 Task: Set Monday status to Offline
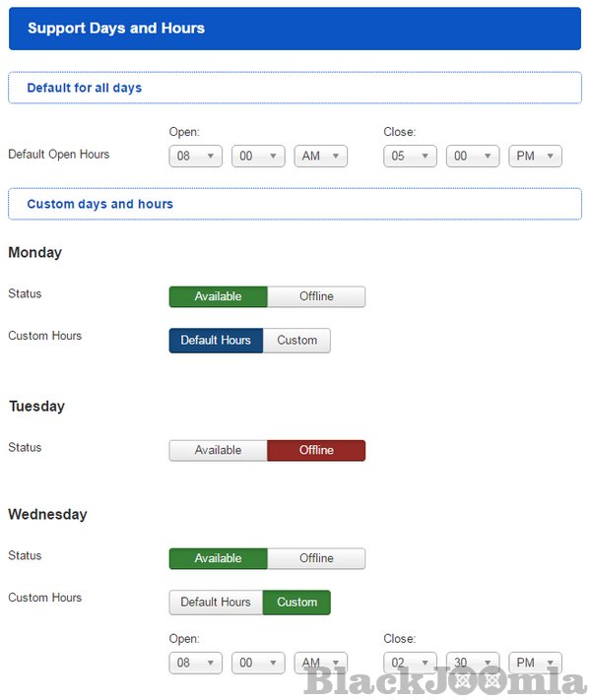coord(316,296)
